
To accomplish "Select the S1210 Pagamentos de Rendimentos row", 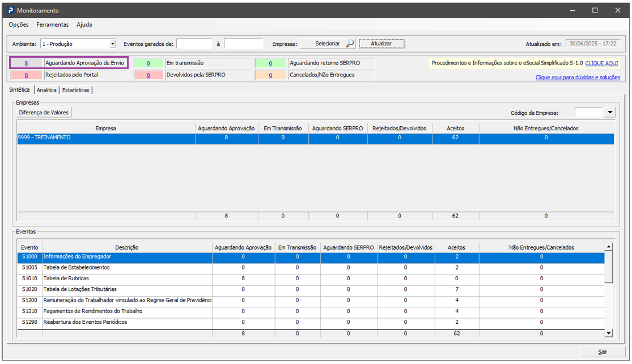I will pos(311,311).
